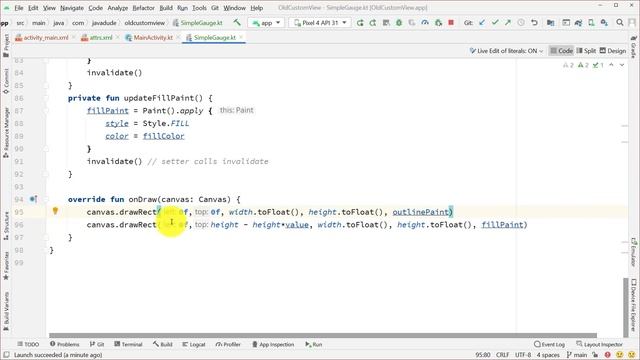Click the Git Update Project arrow icon
640x360 pixels.
[x=482, y=23]
